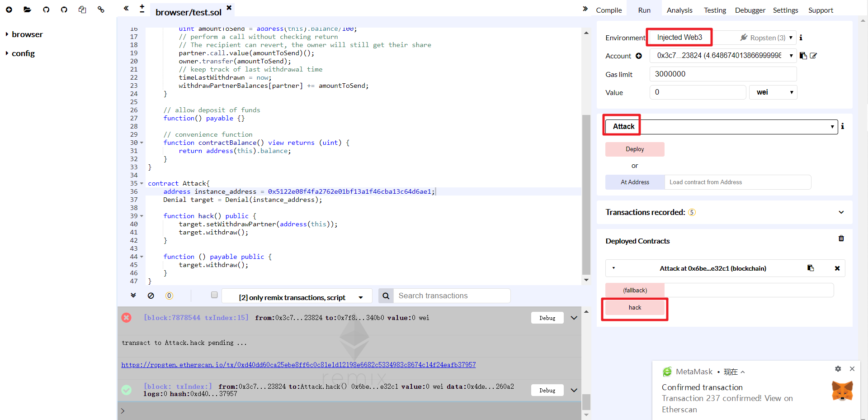Collapse the deployed Attack instance arrow
The width and height of the screenshot is (868, 420).
click(x=613, y=268)
